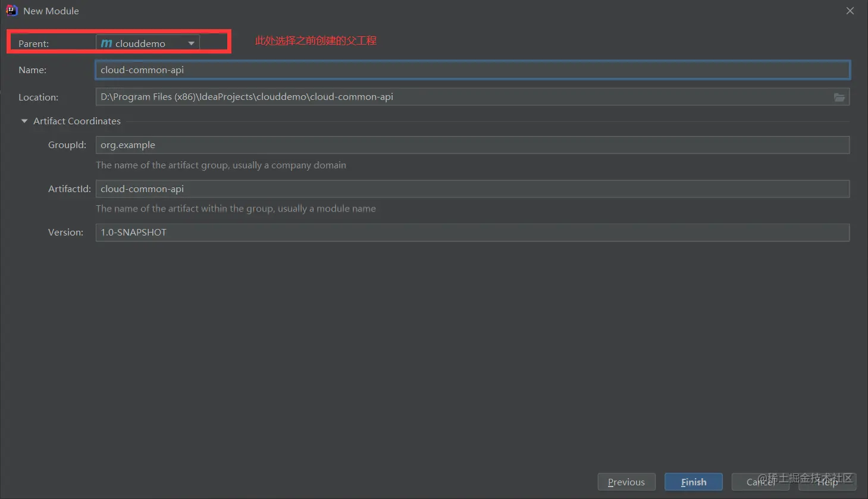Click the Maven 'm' icon beside clouddemo
868x499 pixels.
(x=106, y=43)
